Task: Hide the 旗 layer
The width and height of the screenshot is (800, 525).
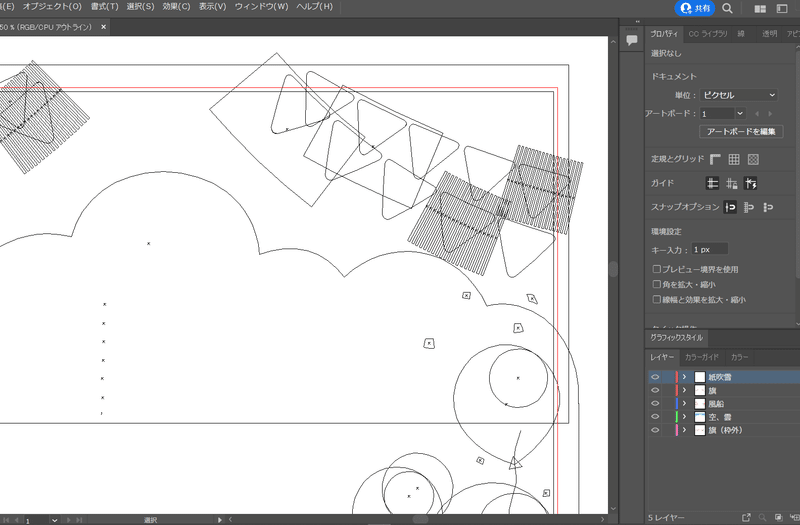Action: tap(655, 390)
